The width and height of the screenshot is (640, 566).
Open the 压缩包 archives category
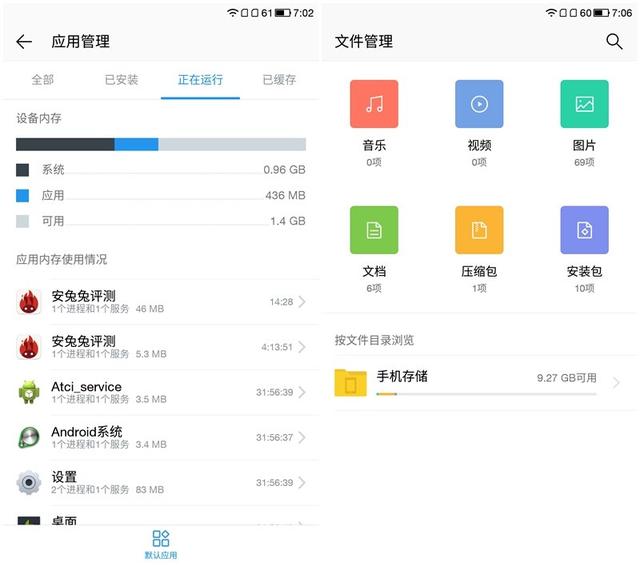click(x=479, y=231)
